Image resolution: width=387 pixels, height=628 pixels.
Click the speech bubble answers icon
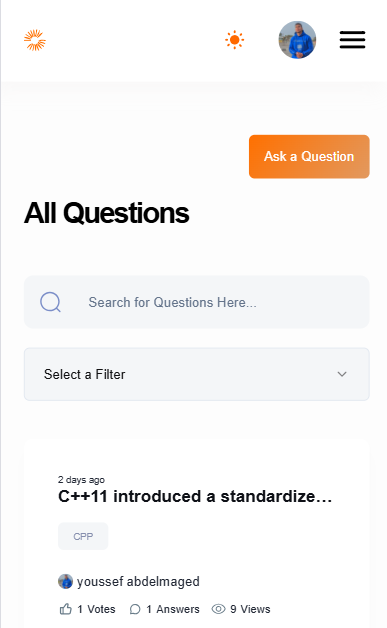pyautogui.click(x=135, y=609)
